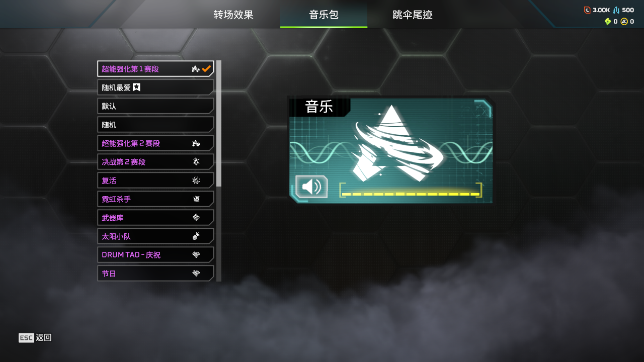Click the yellow music volume slider bar
Screen dimensions: 644x362
pos(411,194)
